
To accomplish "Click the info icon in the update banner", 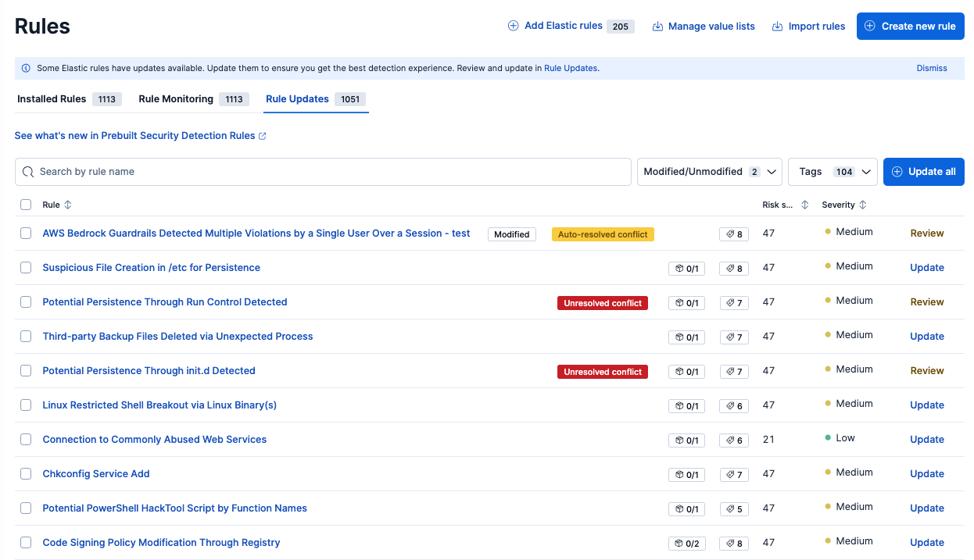I will pyautogui.click(x=26, y=68).
